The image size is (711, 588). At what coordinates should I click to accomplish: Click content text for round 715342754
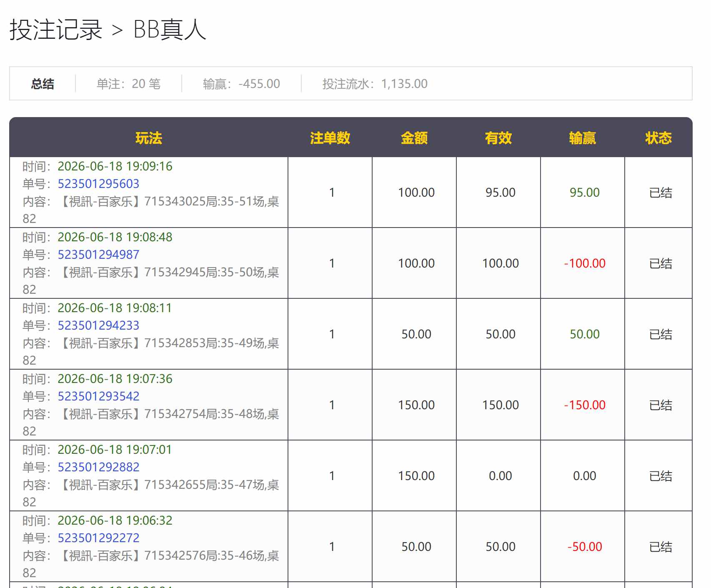click(x=151, y=423)
